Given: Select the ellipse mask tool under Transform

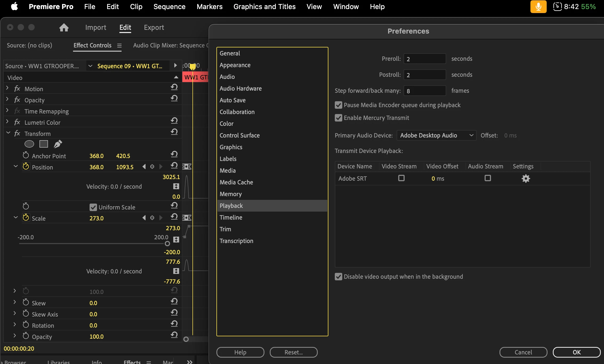Looking at the screenshot, I should [29, 144].
